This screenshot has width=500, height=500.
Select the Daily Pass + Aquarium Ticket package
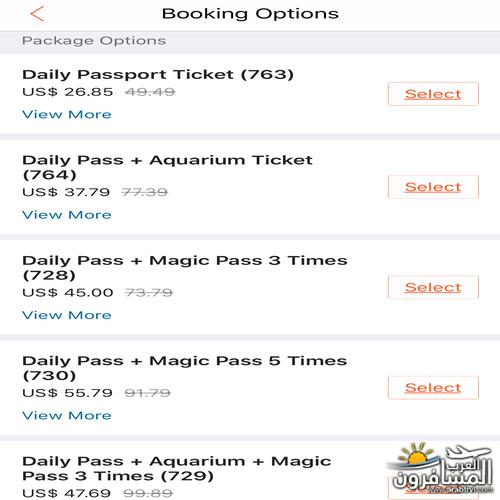433,187
